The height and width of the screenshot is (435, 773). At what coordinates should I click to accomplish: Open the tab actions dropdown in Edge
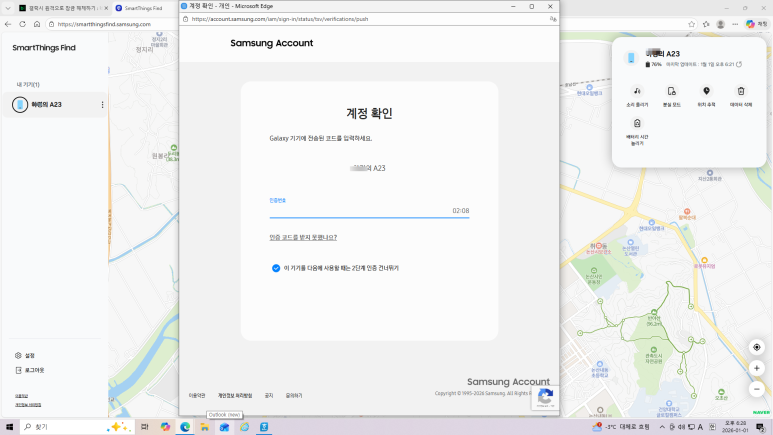pos(7,8)
